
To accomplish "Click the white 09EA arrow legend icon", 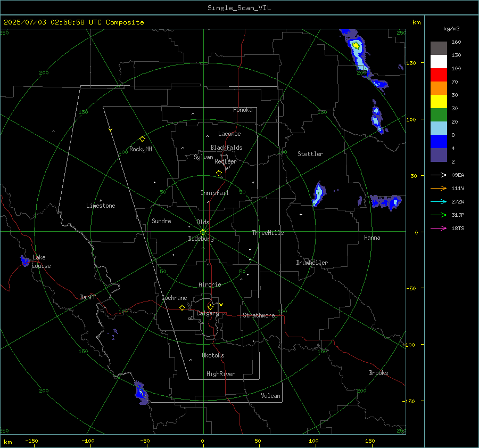I will (439, 175).
